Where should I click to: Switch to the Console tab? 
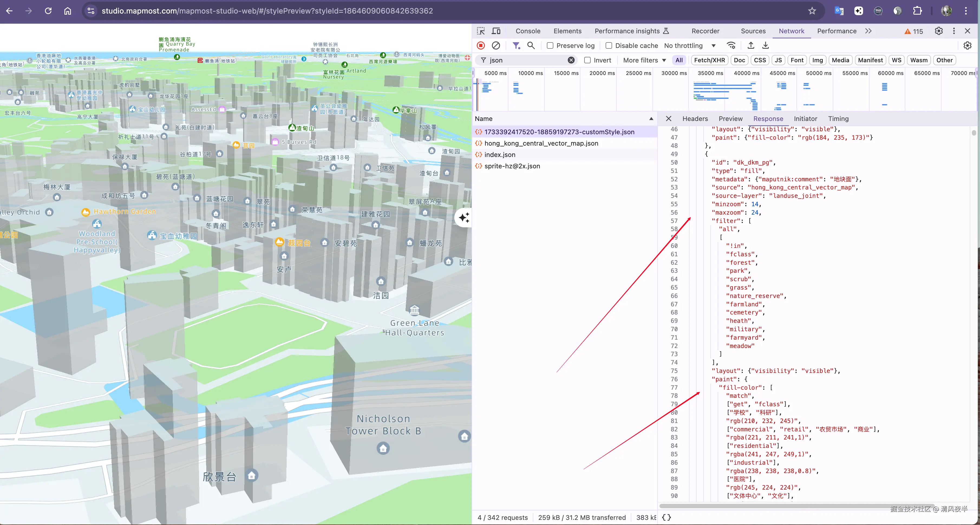(x=528, y=31)
